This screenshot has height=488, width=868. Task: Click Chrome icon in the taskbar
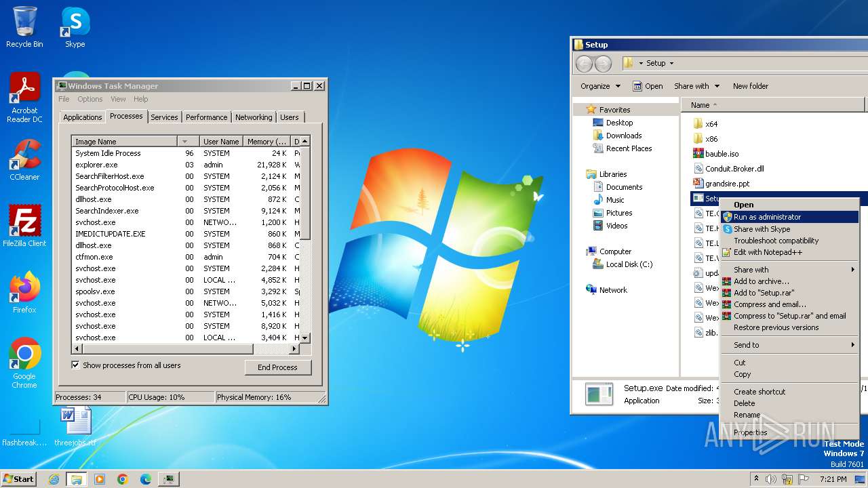[123, 479]
